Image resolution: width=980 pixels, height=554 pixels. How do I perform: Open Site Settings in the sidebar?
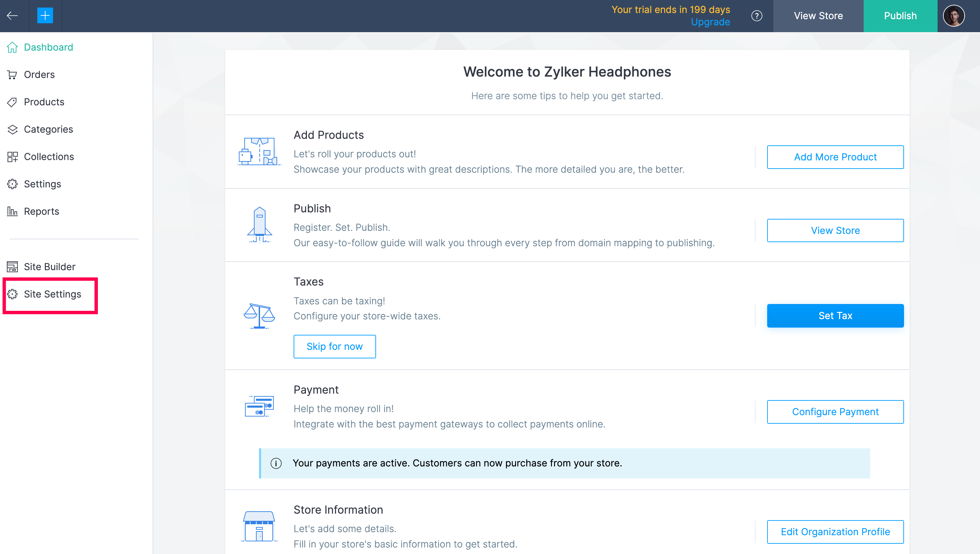[52, 294]
